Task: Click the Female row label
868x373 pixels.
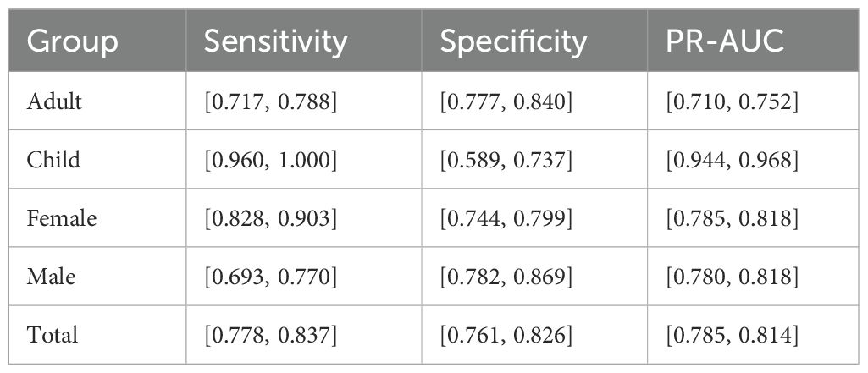Action: (62, 218)
